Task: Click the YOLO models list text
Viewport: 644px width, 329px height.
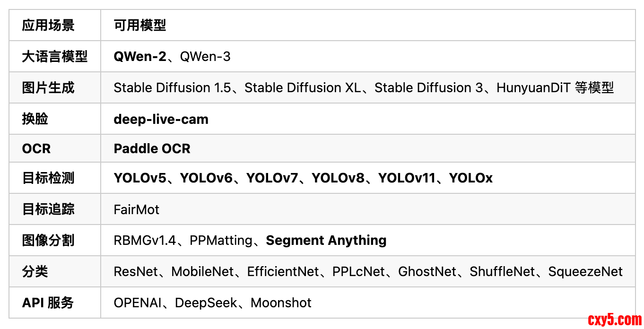Action: click(303, 178)
